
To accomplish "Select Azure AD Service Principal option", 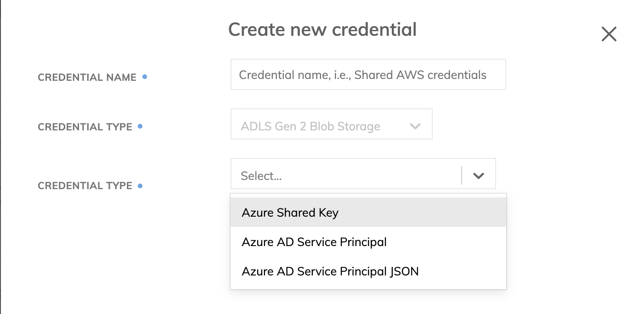I will pos(314,242).
